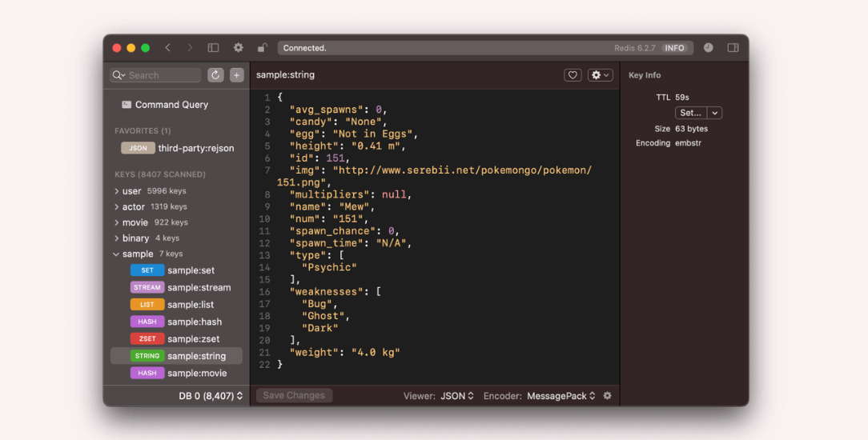868x440 pixels.
Task: Open the clock history icon
Action: [x=708, y=47]
